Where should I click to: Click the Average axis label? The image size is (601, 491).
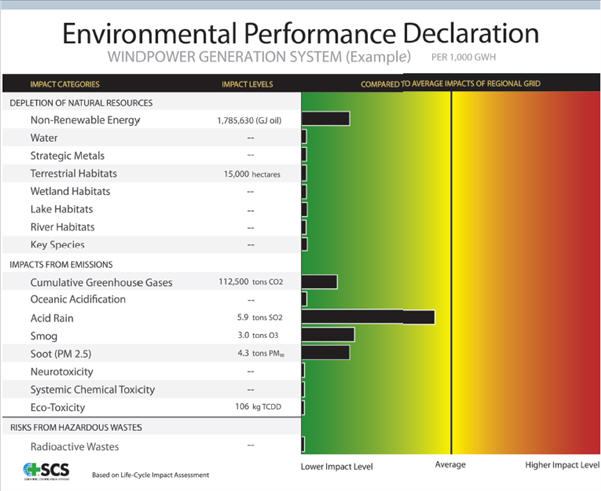pos(451,466)
